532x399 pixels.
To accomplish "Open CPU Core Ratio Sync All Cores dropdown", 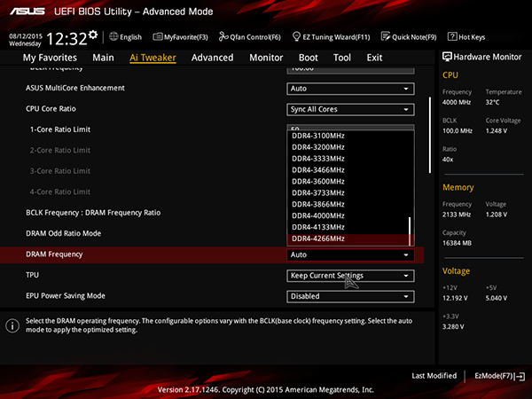I will pos(350,109).
